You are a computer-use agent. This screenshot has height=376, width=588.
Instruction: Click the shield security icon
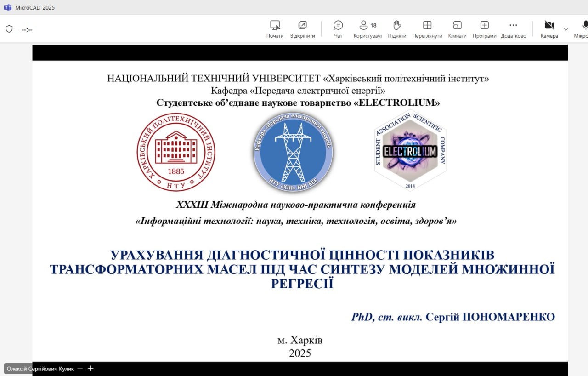(9, 29)
